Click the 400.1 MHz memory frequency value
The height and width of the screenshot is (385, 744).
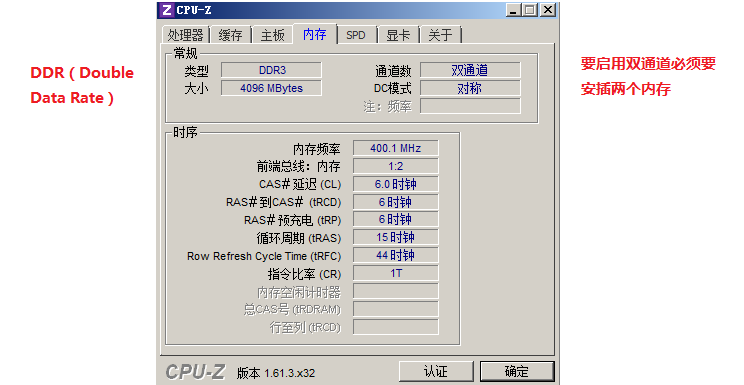click(395, 148)
